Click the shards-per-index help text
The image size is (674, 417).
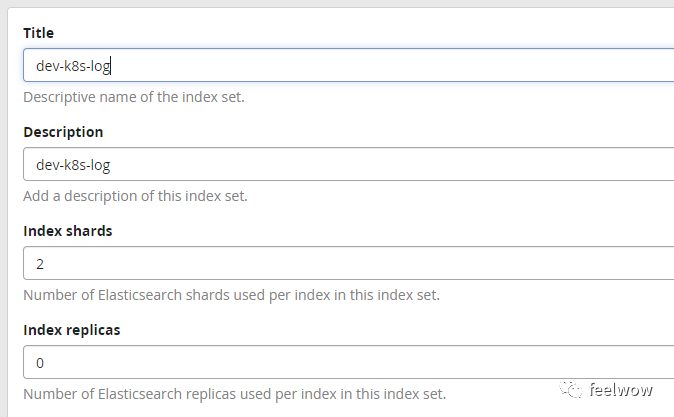coord(231,295)
